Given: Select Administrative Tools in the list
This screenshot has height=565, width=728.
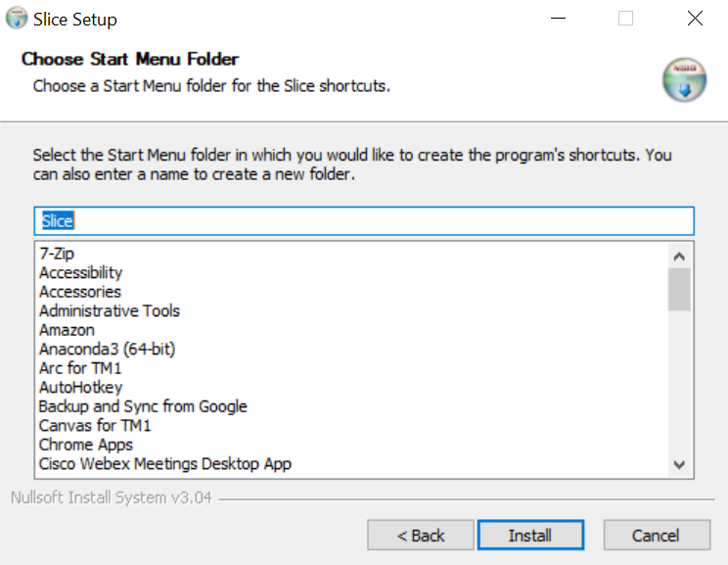Looking at the screenshot, I should pos(110,310).
